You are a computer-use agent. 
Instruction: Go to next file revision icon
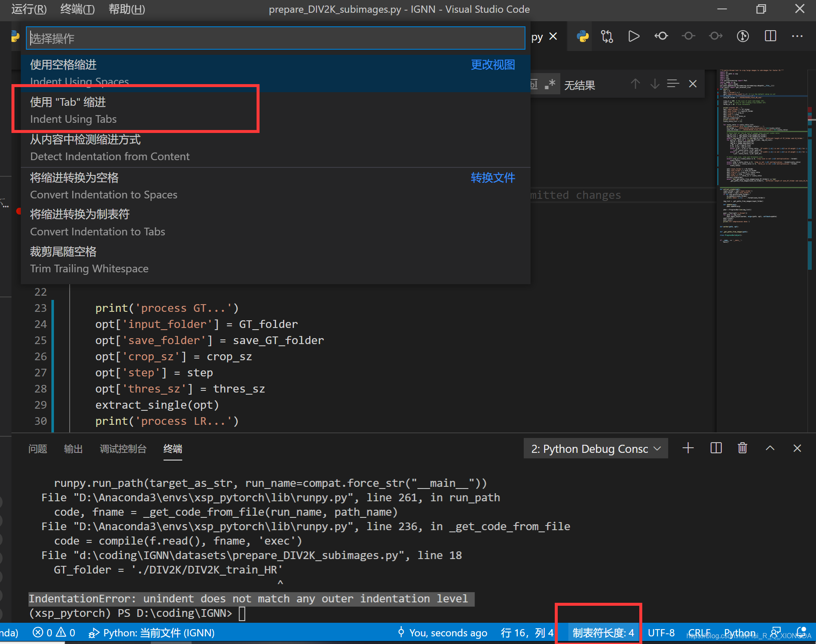[x=716, y=37]
